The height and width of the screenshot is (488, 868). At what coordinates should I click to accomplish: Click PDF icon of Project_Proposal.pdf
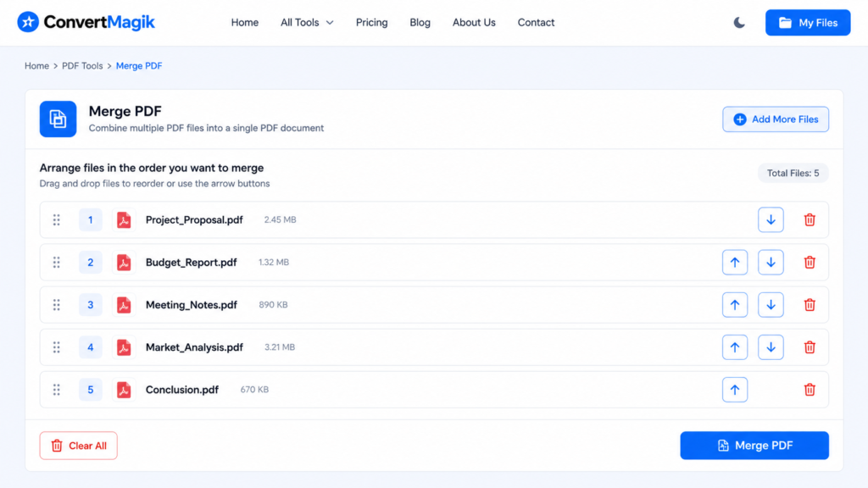click(x=124, y=219)
